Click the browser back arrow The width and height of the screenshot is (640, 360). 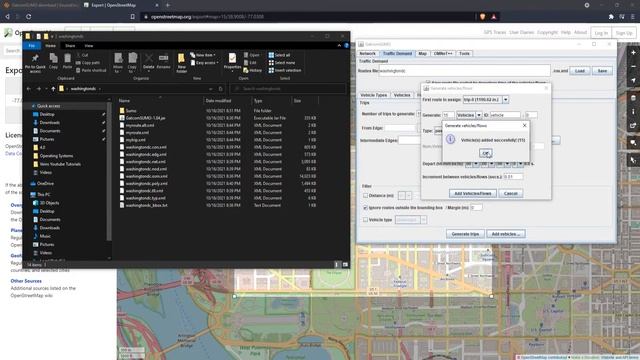pos(7,17)
